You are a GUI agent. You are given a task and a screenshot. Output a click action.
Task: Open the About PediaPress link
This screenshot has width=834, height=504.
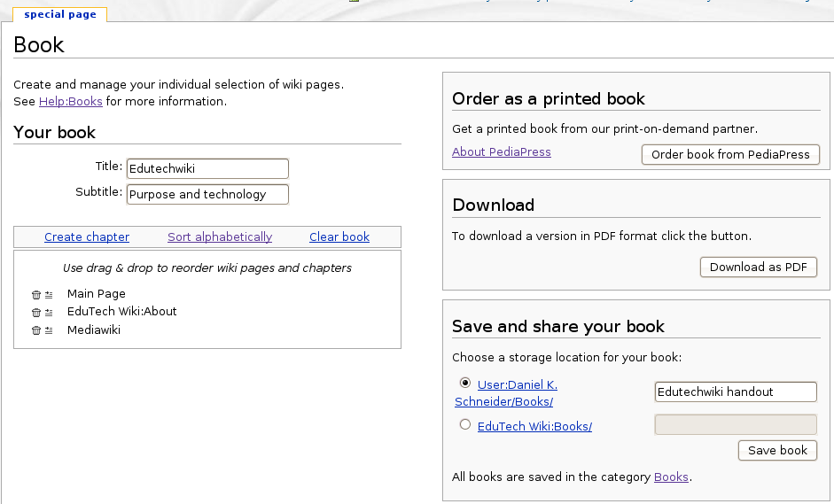coord(502,151)
